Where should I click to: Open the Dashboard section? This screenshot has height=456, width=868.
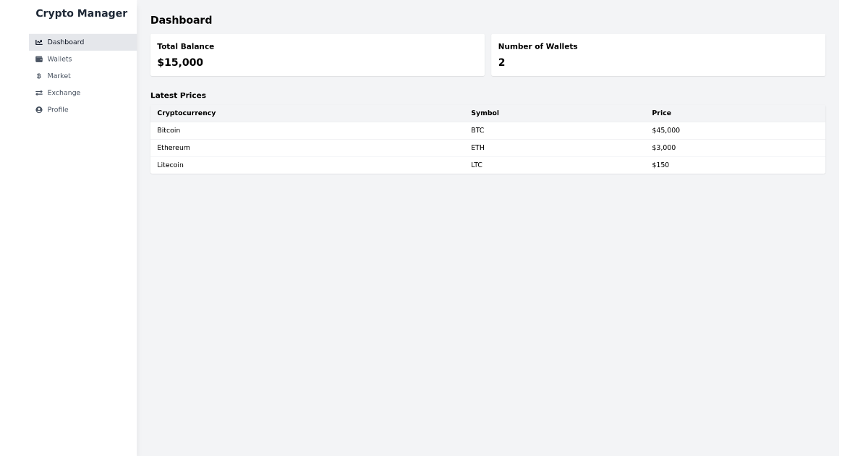(65, 42)
